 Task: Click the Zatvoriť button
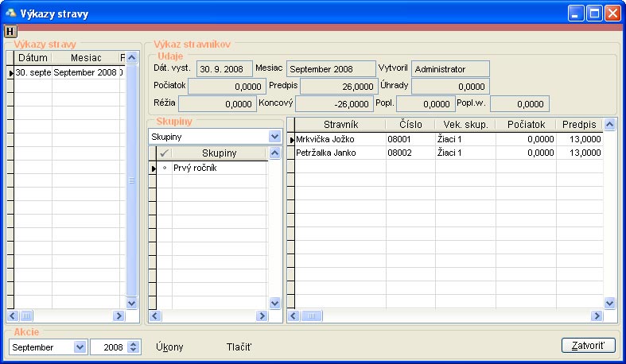pos(589,346)
